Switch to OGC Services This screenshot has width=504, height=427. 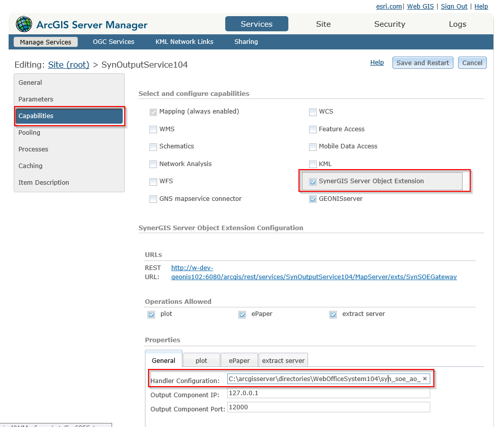click(x=113, y=42)
